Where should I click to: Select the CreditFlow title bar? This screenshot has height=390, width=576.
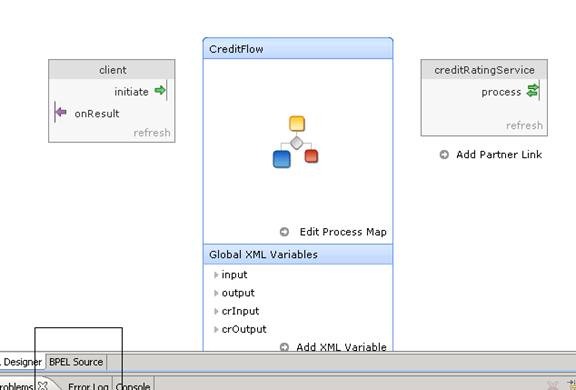(x=298, y=49)
